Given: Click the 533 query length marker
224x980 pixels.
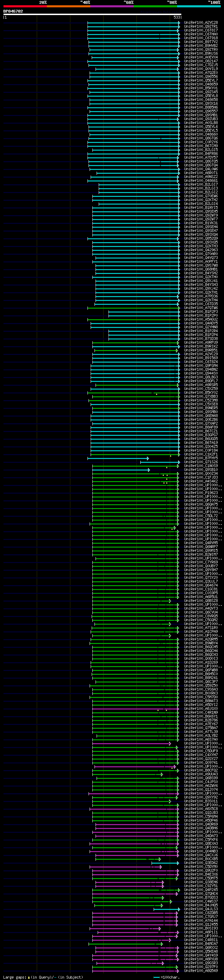Looking at the screenshot, I should (177, 18).
